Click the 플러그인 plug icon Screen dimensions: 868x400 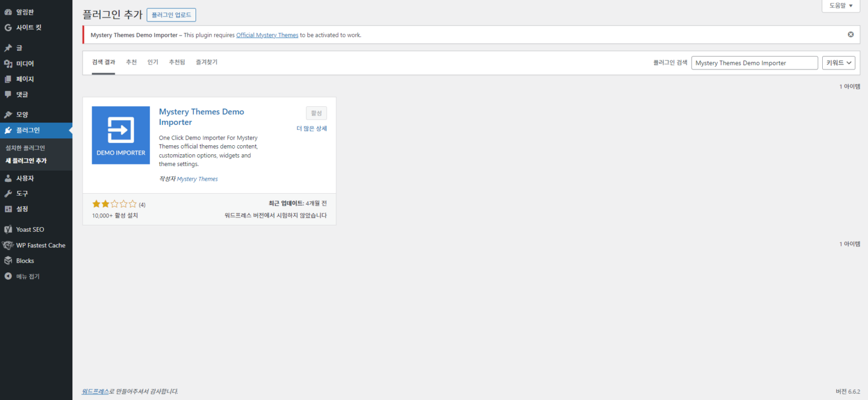[8, 131]
